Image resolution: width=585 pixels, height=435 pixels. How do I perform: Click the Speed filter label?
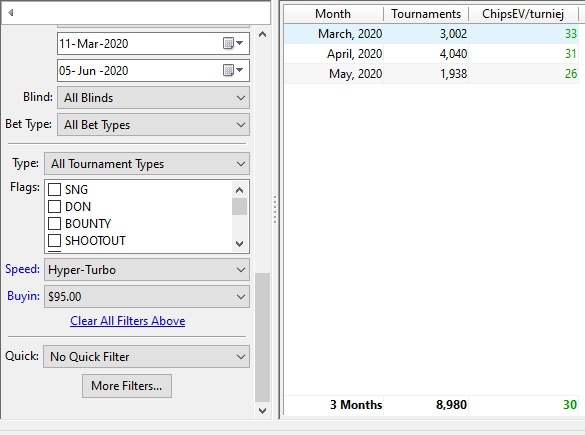point(22,269)
